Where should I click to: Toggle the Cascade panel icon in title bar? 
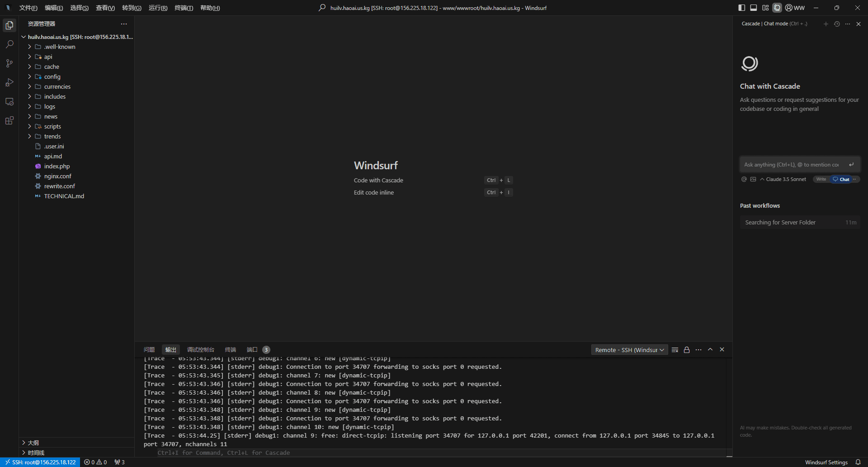(x=777, y=8)
